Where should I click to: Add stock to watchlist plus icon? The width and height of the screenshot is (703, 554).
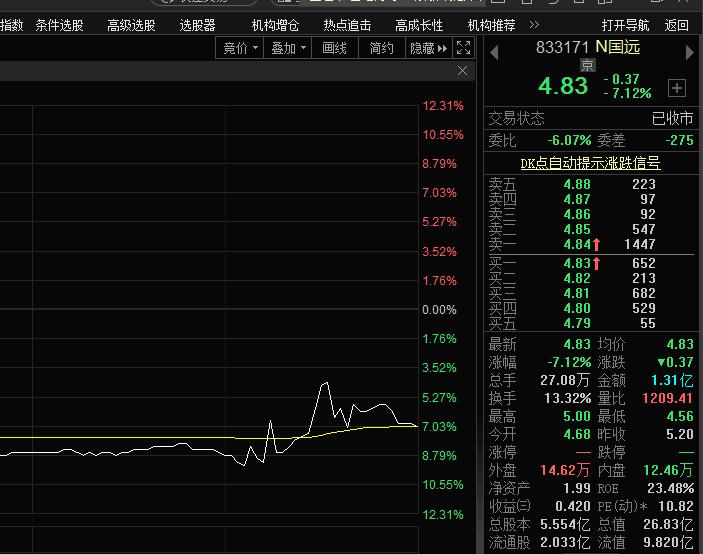[x=677, y=88]
